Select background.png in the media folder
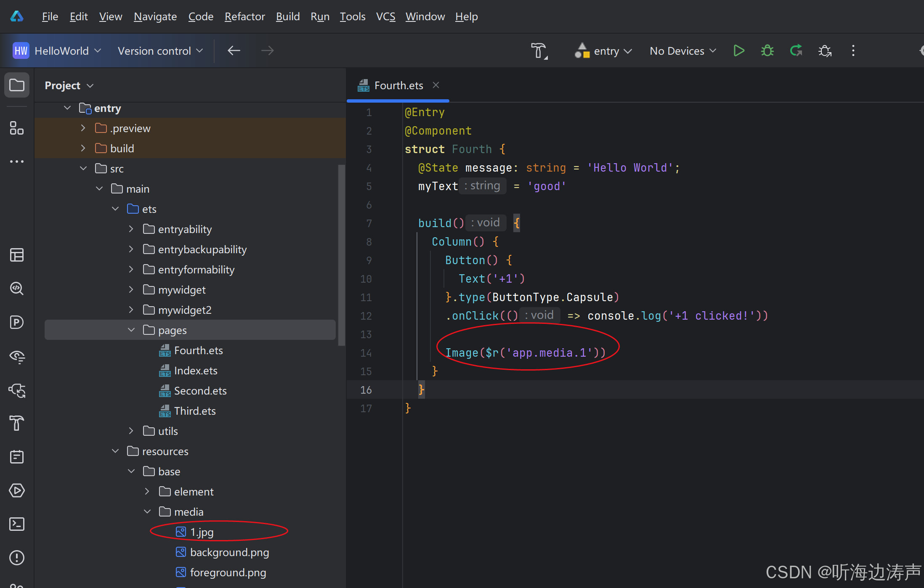This screenshot has height=588, width=924. [230, 552]
